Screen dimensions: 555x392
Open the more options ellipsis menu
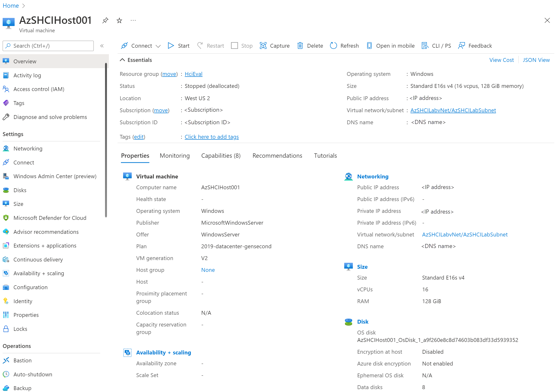point(133,20)
